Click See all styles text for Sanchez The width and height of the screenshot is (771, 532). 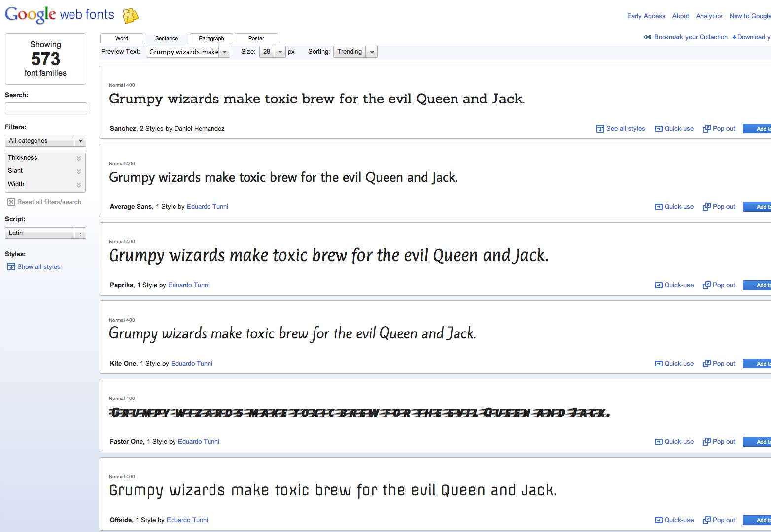pos(626,129)
